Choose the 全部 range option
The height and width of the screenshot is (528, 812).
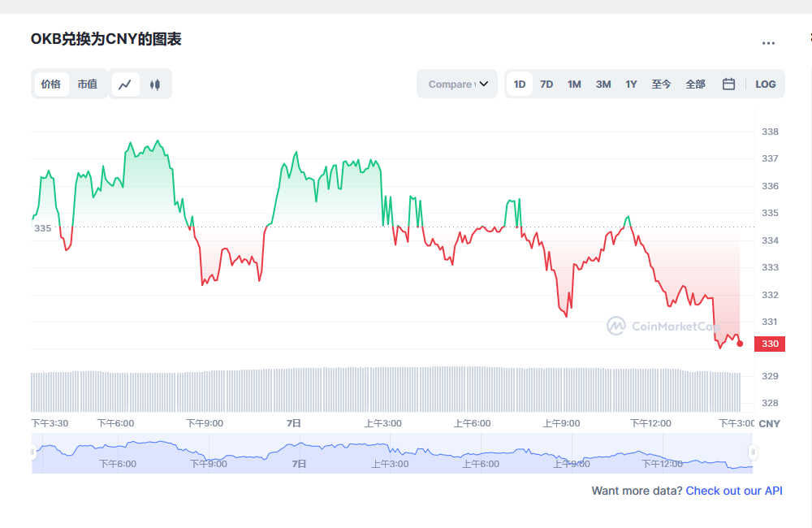click(695, 84)
